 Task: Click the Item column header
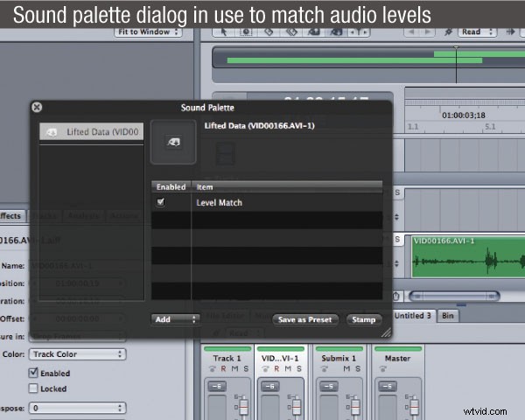[287, 187]
